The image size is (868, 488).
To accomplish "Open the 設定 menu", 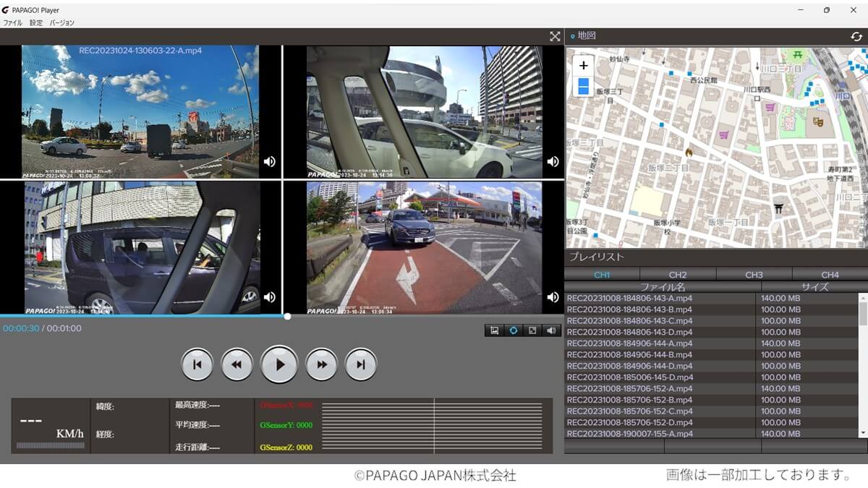I will point(36,22).
